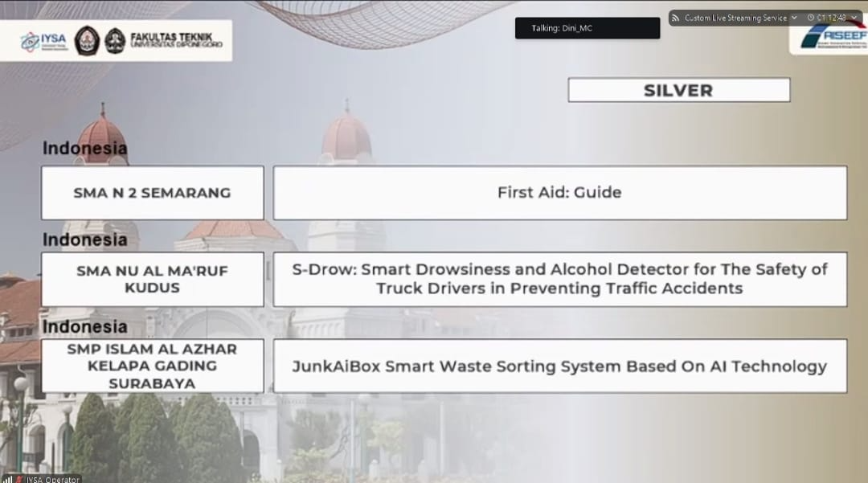
Task: Click the colored university crest emblem
Action: point(87,41)
